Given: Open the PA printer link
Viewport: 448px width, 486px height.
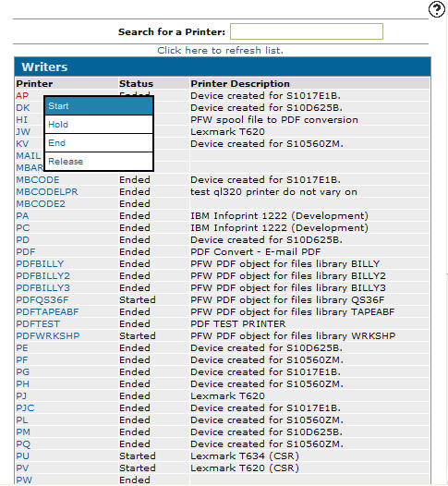Looking at the screenshot, I should click(22, 216).
